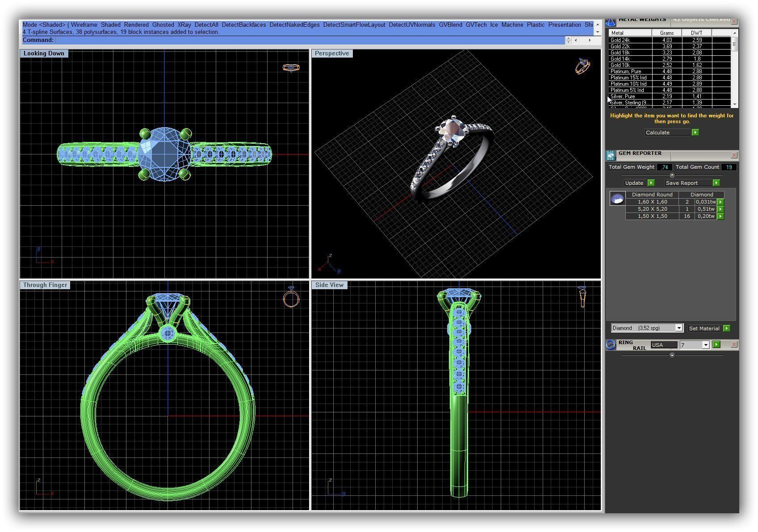Collapse Gem Reporter with the up-arrow handle
This screenshot has width=758, height=532.
pos(672,175)
